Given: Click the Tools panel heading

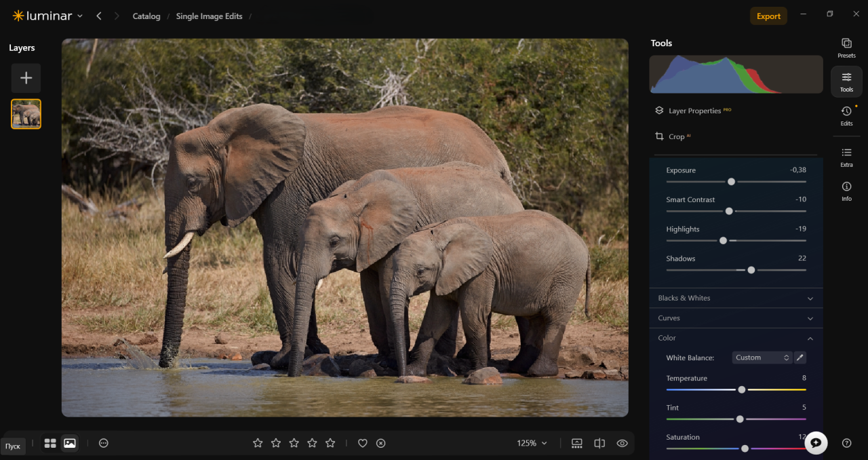Looking at the screenshot, I should pyautogui.click(x=661, y=43).
